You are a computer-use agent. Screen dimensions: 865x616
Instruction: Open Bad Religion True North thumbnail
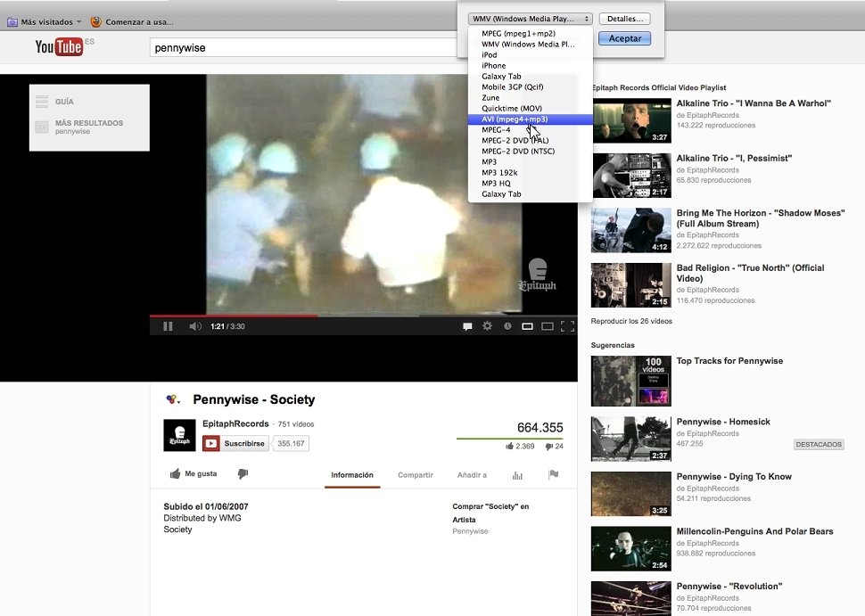click(631, 285)
